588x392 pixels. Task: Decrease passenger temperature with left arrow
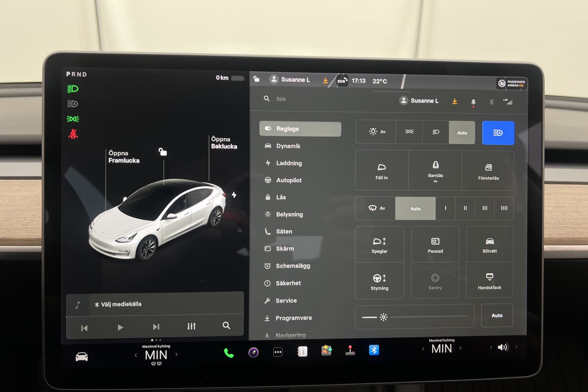pos(423,349)
